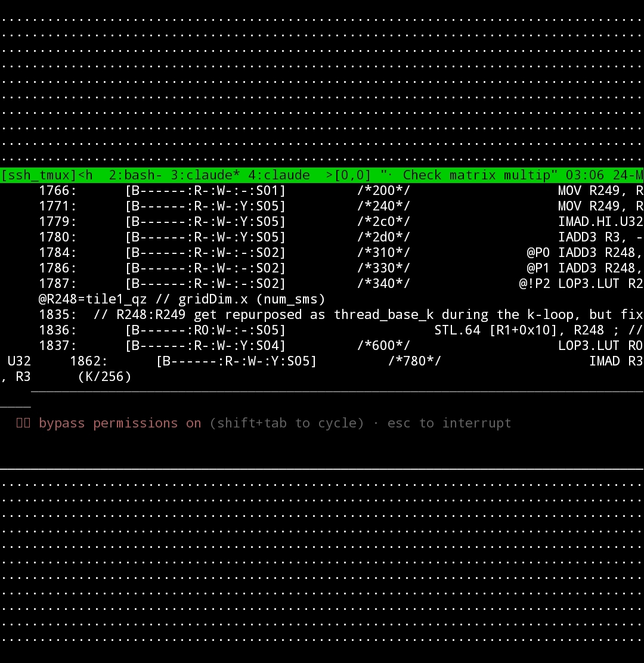
Task: Click the /*780*/ address comment
Action: click(x=414, y=361)
